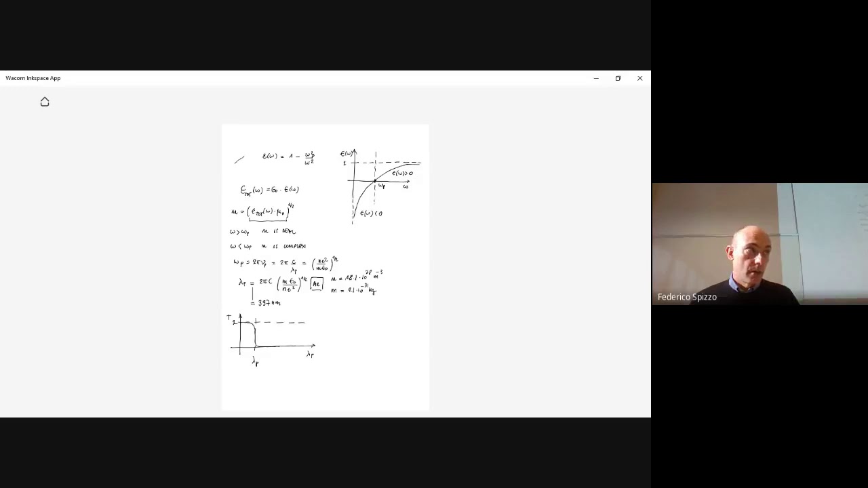868x488 pixels.
Task: Close the Wacom Inkspace App window
Action: [639, 78]
